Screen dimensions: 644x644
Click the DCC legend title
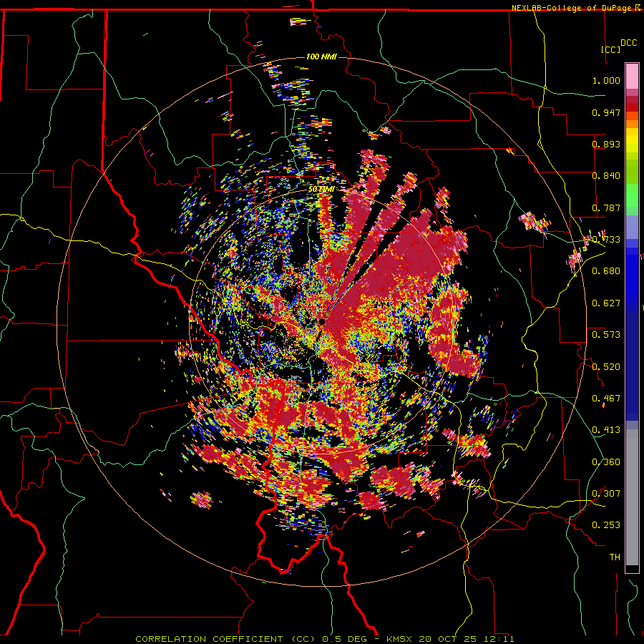(628, 43)
